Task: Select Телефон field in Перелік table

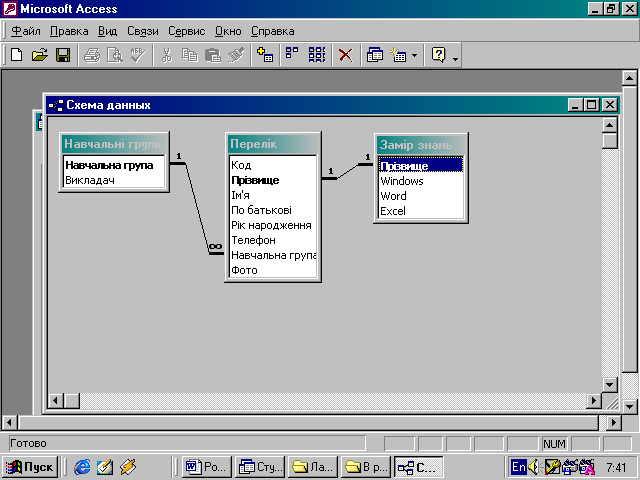Action: (x=273, y=240)
